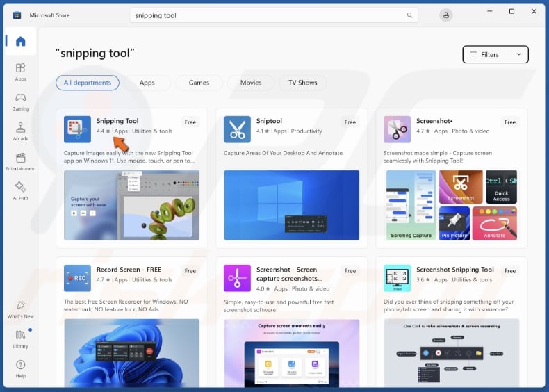This screenshot has width=549, height=392.
Task: Click the Record Screen - FREE title
Action: [129, 270]
